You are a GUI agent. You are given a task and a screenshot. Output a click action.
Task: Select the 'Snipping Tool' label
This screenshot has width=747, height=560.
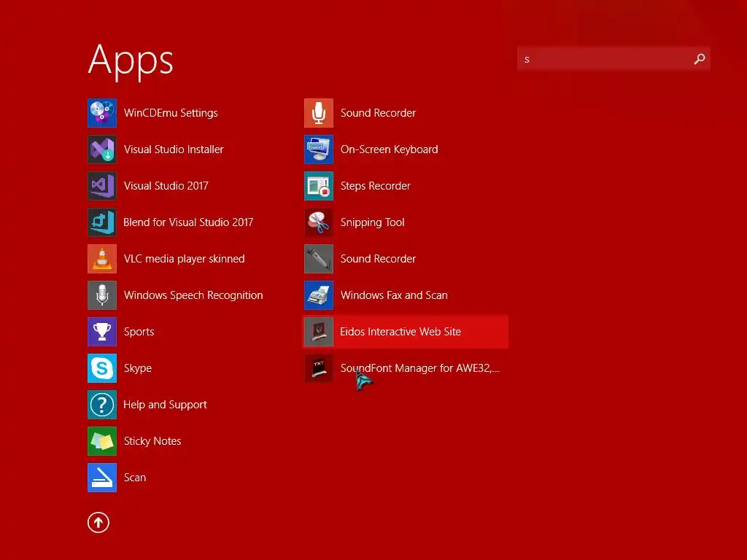click(372, 222)
